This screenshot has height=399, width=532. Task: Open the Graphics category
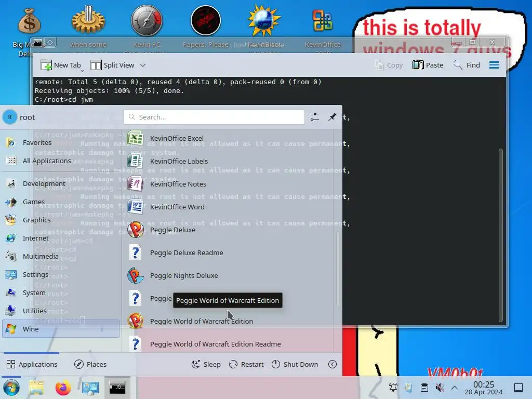(61, 220)
